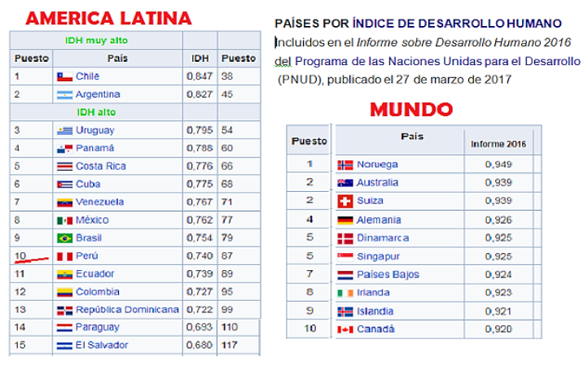
Task: Click the Argentina flag icon
Action: [64, 94]
